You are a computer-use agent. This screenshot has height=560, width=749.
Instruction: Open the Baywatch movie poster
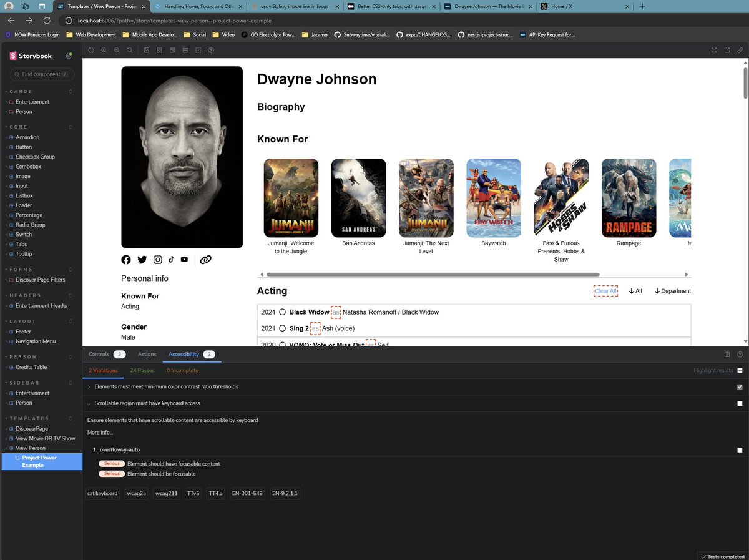(494, 198)
